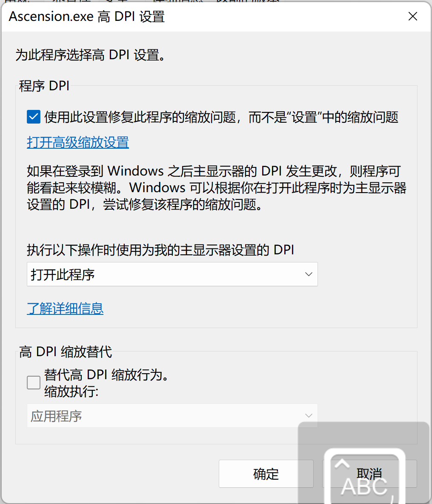The image size is (432, 504).
Task: Click the 缩放执行 label
Action: click(72, 392)
